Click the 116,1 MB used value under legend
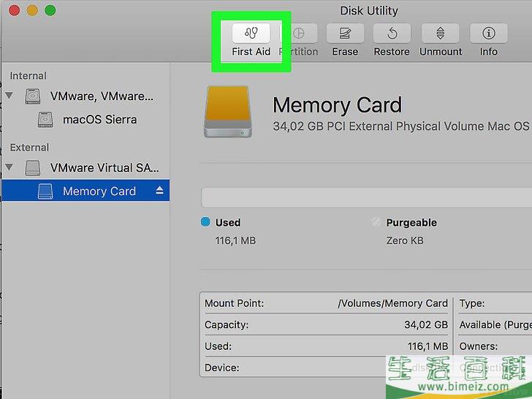The height and width of the screenshot is (399, 532). click(235, 240)
